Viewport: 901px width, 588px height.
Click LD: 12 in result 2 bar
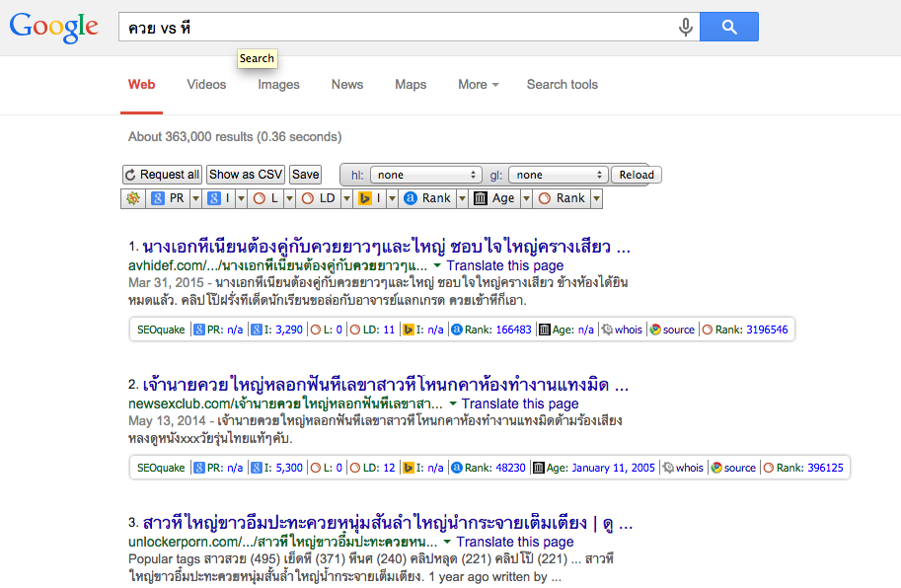pyautogui.click(x=372, y=468)
